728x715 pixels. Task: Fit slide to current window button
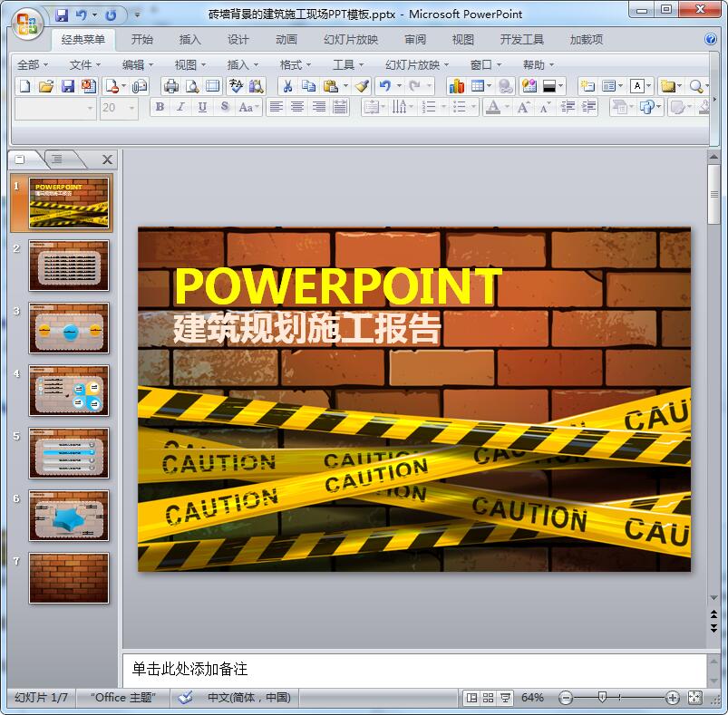point(695,698)
